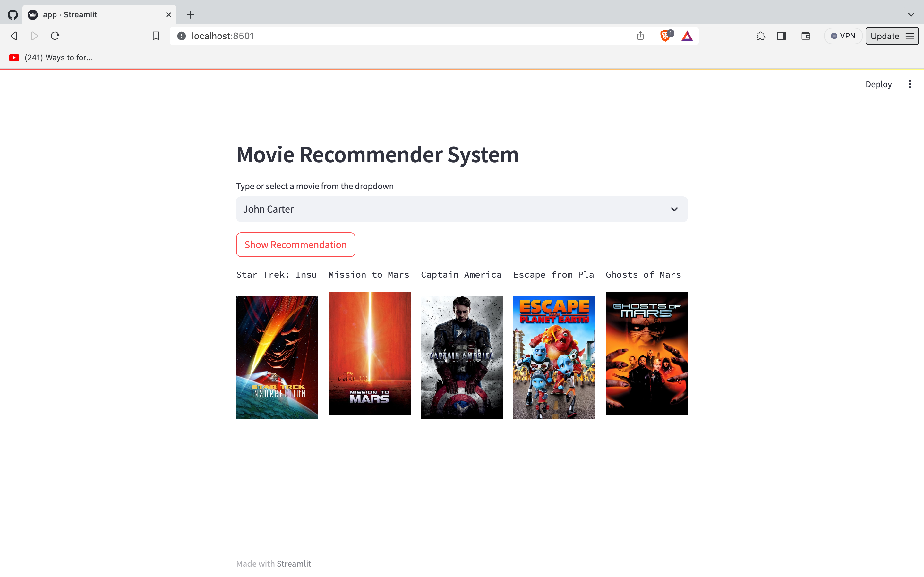Open the tab search chevron at top right
The height and width of the screenshot is (577, 924).
click(912, 14)
